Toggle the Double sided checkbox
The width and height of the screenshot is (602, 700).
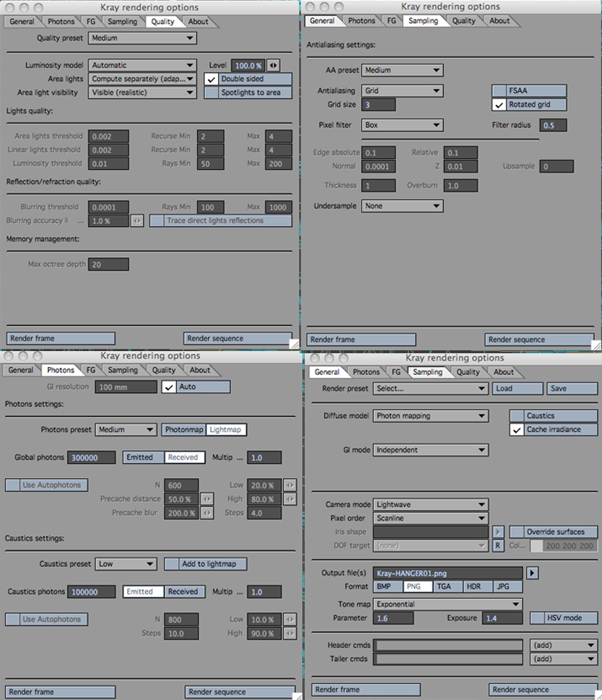point(212,79)
